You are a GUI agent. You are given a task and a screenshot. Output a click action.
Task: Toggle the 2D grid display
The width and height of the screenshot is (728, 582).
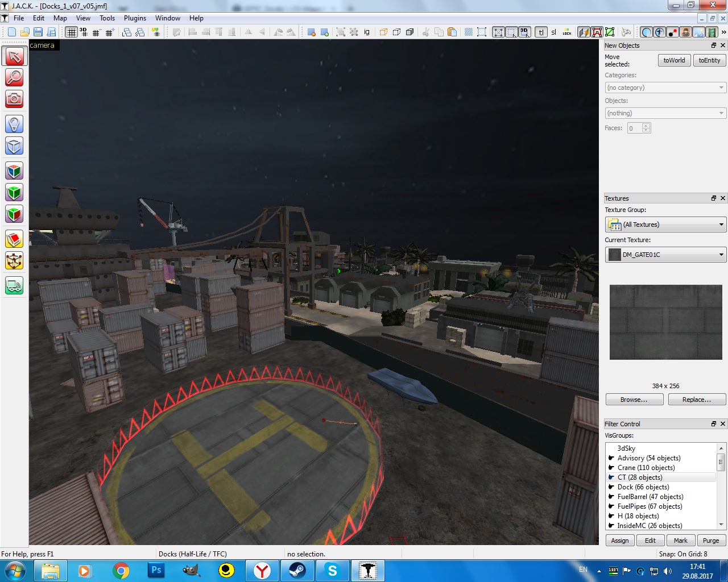71,32
